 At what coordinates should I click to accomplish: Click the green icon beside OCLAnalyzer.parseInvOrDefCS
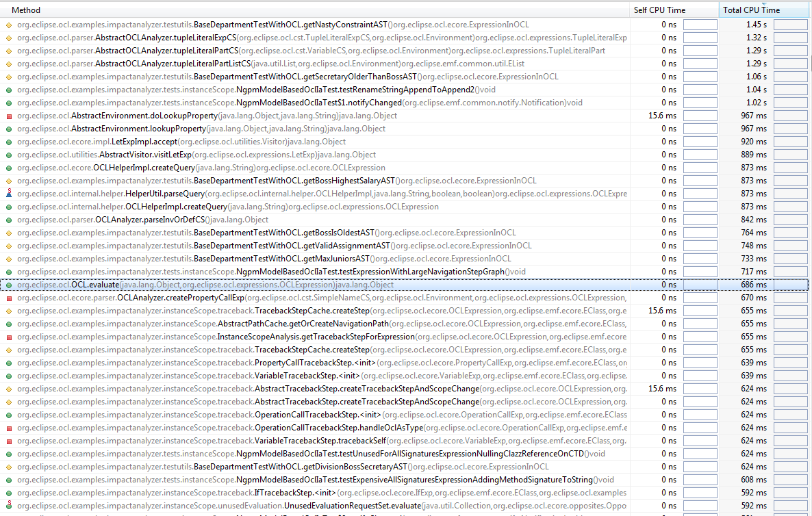pyautogui.click(x=9, y=220)
